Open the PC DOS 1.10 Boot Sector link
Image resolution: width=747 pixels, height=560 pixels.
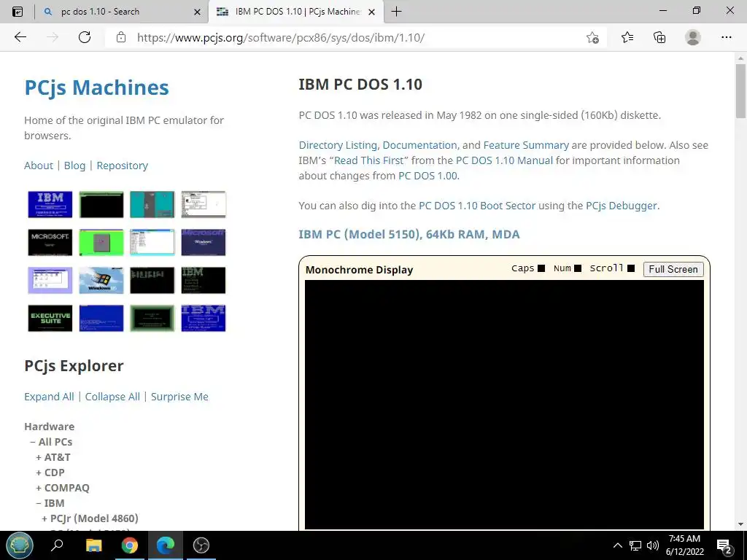tap(477, 206)
